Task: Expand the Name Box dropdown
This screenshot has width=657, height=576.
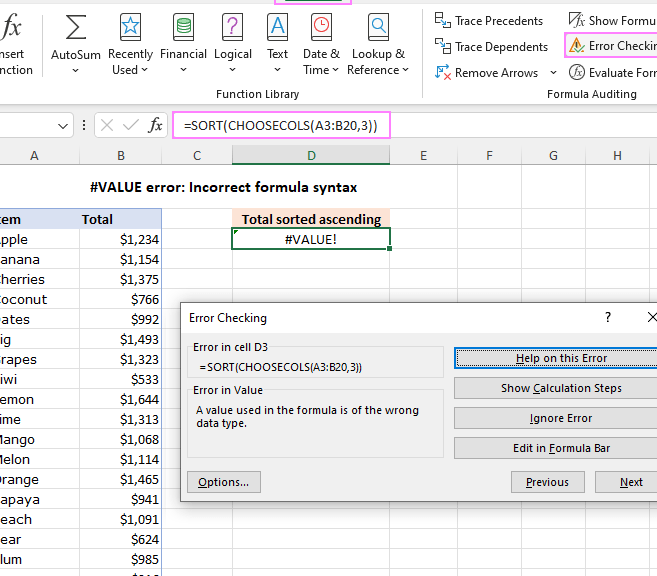Action: [x=63, y=126]
